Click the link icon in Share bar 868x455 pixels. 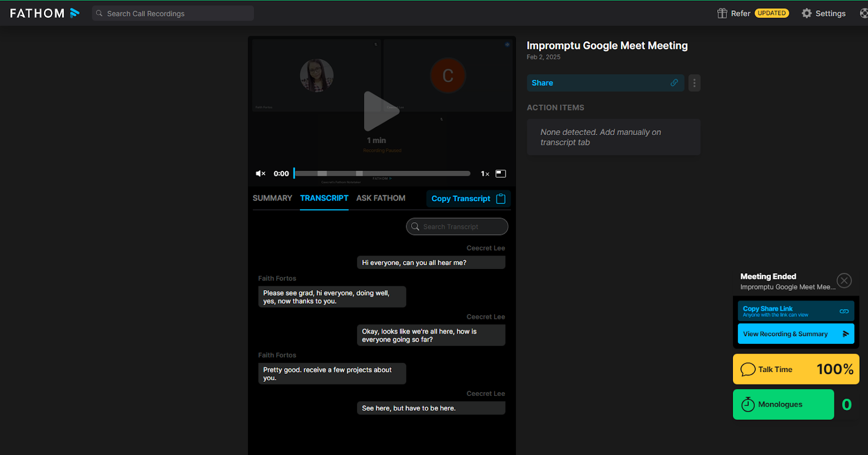pos(674,83)
